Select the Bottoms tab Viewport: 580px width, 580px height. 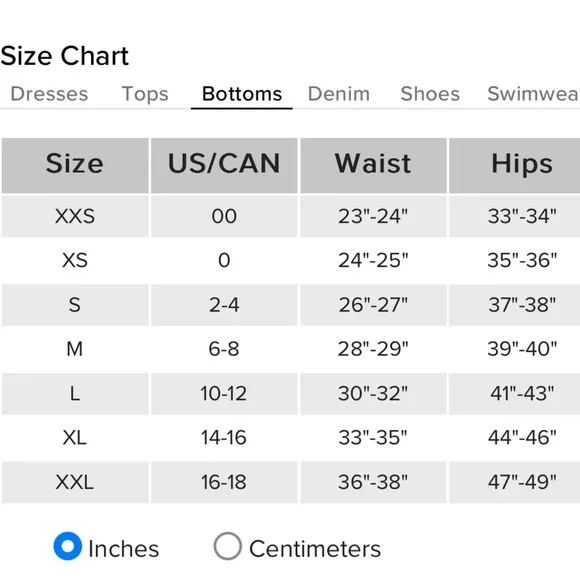tap(242, 94)
